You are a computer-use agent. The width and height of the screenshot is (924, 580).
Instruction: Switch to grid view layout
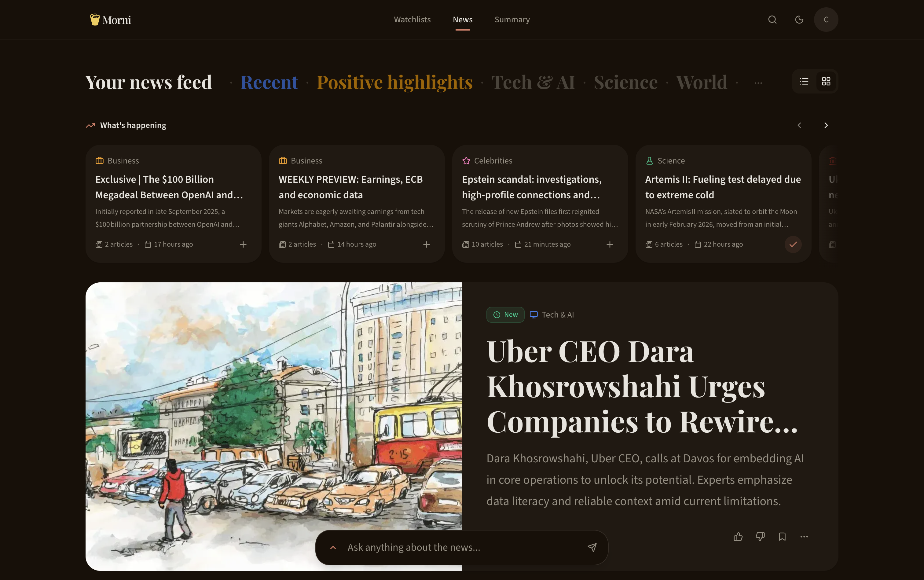click(x=826, y=81)
